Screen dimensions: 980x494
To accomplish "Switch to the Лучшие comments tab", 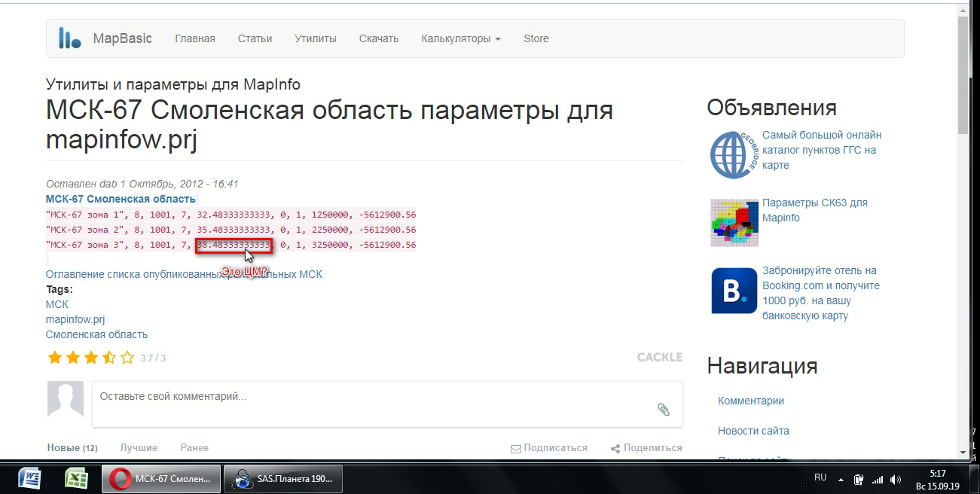I will click(139, 447).
